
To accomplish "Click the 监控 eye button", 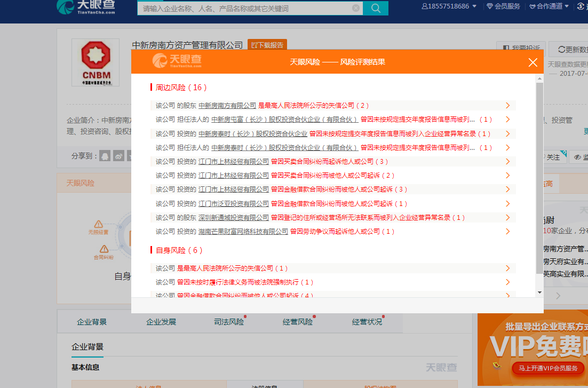I will [x=579, y=157].
